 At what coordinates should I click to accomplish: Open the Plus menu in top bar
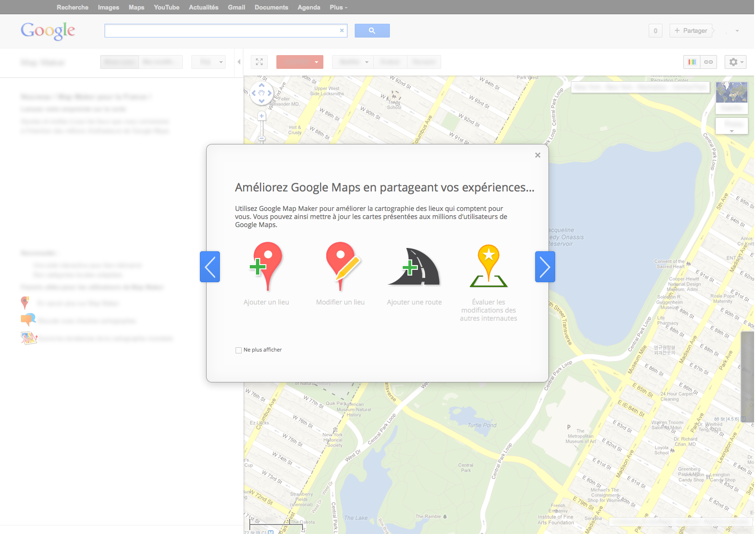338,8
